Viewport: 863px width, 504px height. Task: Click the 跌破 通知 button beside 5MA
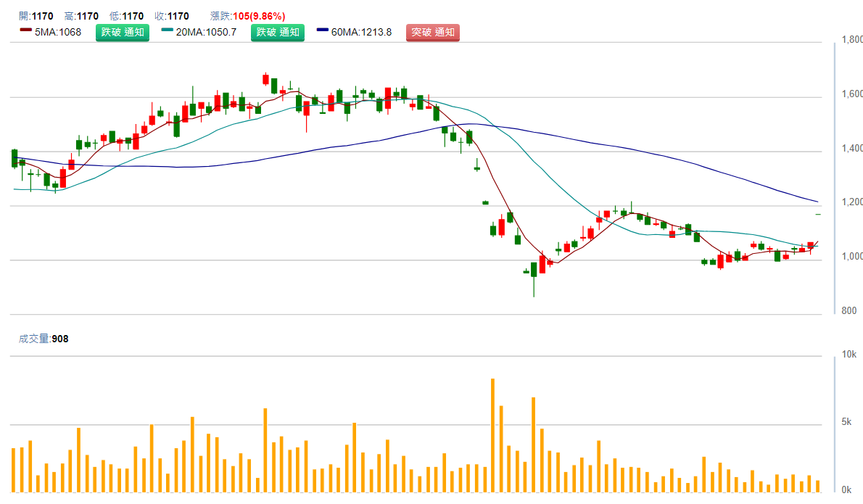point(122,32)
